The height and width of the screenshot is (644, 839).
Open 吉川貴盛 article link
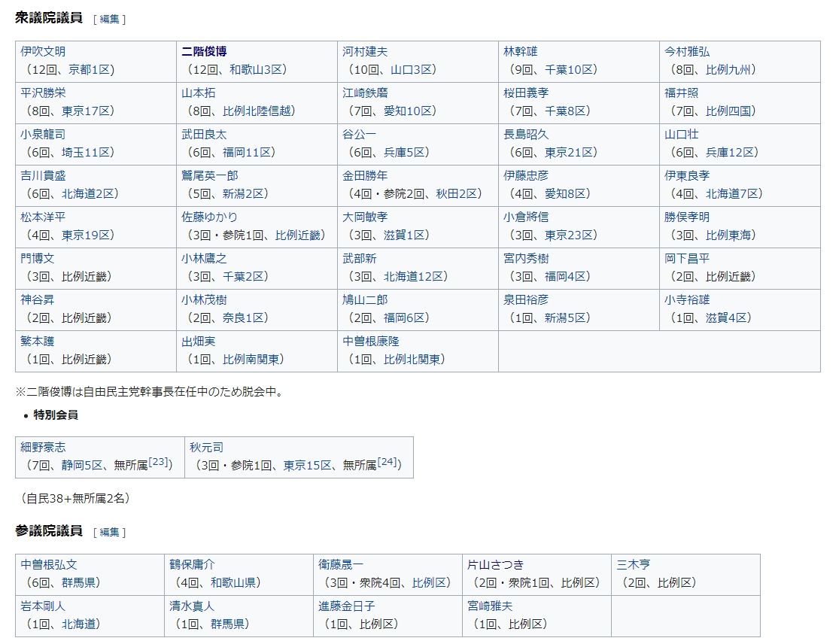point(43,175)
